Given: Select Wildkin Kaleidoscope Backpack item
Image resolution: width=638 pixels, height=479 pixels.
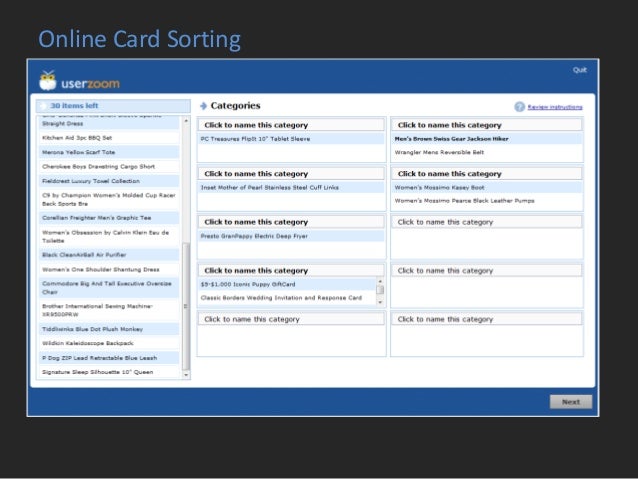Looking at the screenshot, I should coord(109,343).
